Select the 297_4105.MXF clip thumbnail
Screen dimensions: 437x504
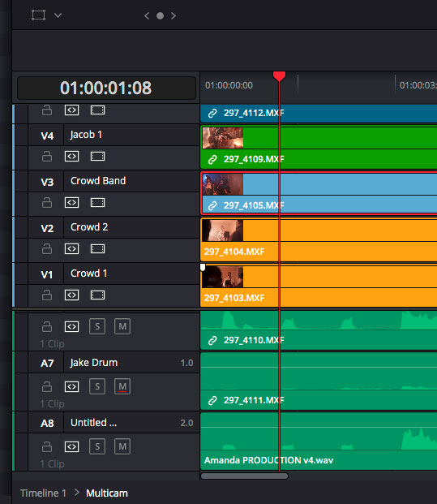[x=223, y=184]
